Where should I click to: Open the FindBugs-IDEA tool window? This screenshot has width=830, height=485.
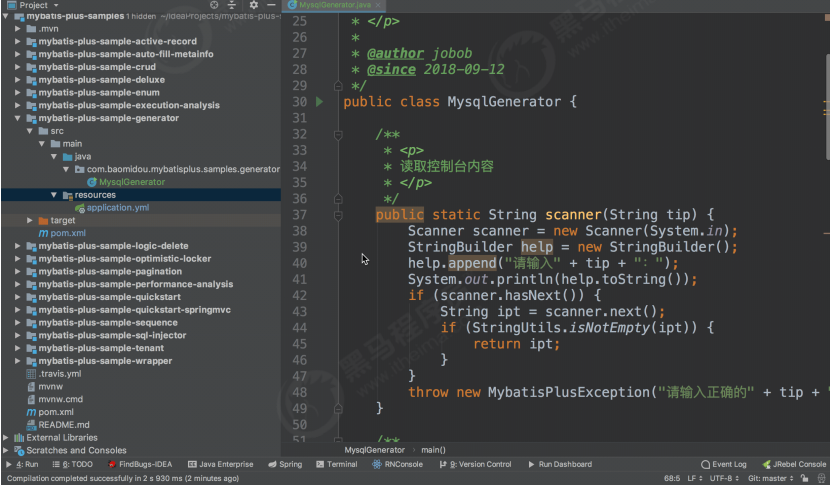click(x=140, y=464)
